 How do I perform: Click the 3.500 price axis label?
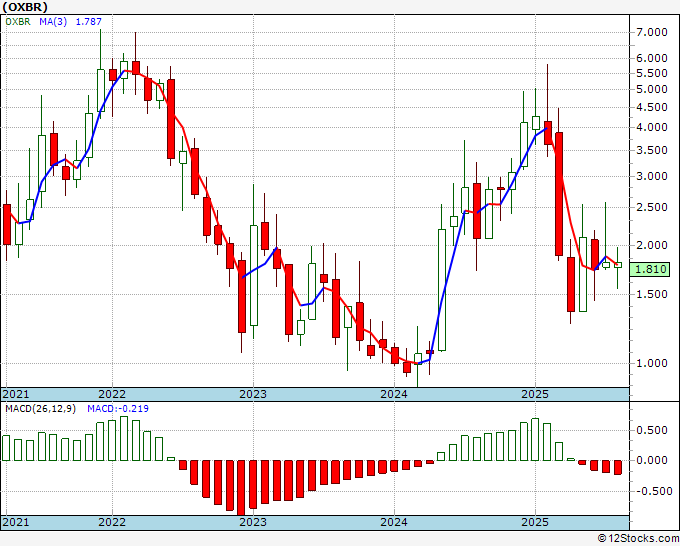click(x=651, y=150)
